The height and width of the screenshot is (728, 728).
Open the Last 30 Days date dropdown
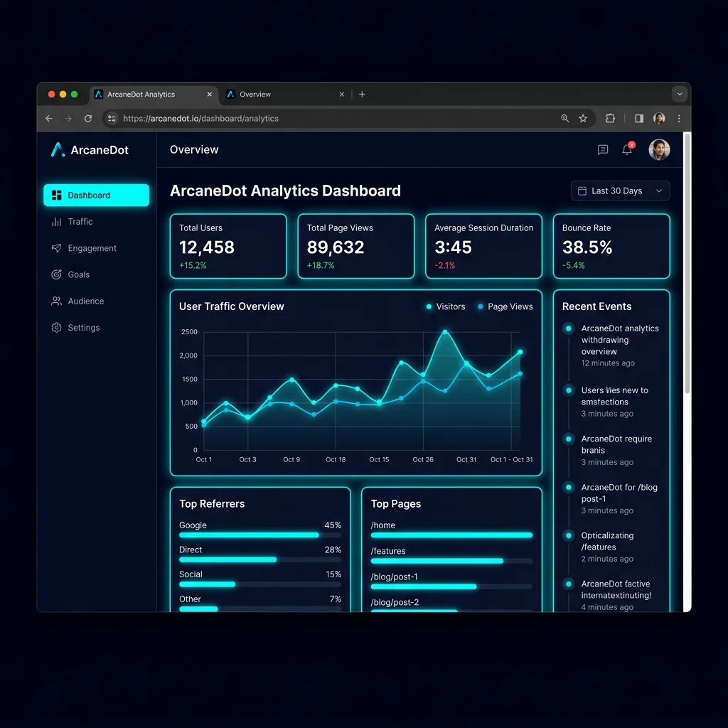pos(620,191)
